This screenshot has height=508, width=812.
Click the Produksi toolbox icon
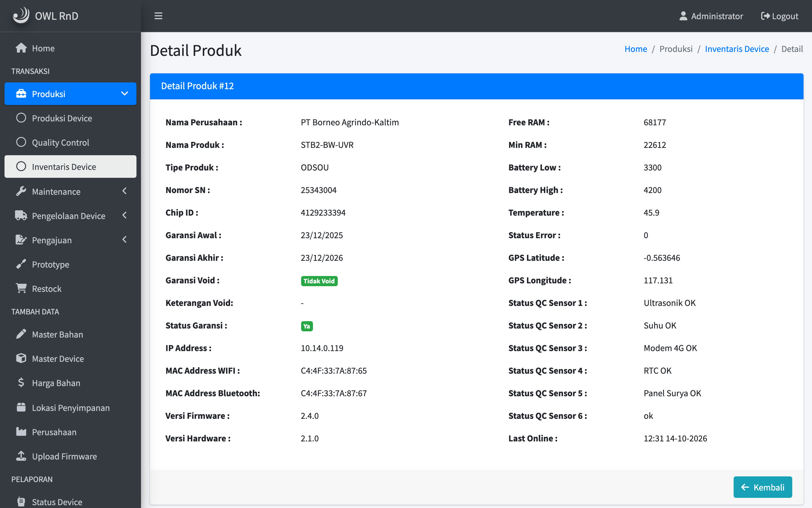tap(21, 94)
